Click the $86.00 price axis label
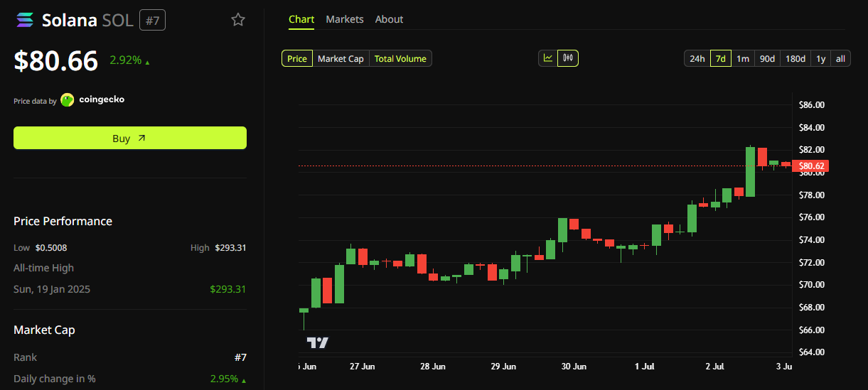This screenshot has height=390, width=868. 812,105
